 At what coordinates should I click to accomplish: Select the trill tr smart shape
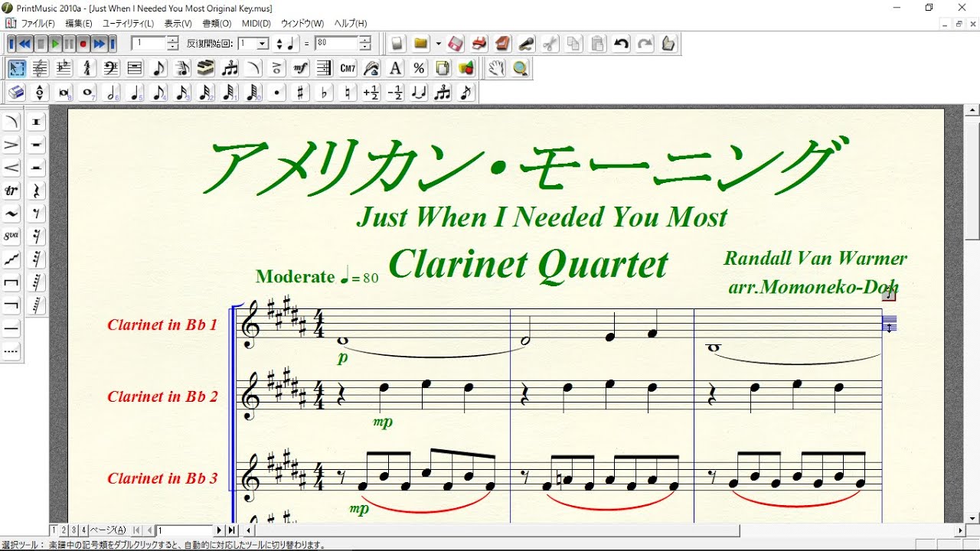point(11,191)
